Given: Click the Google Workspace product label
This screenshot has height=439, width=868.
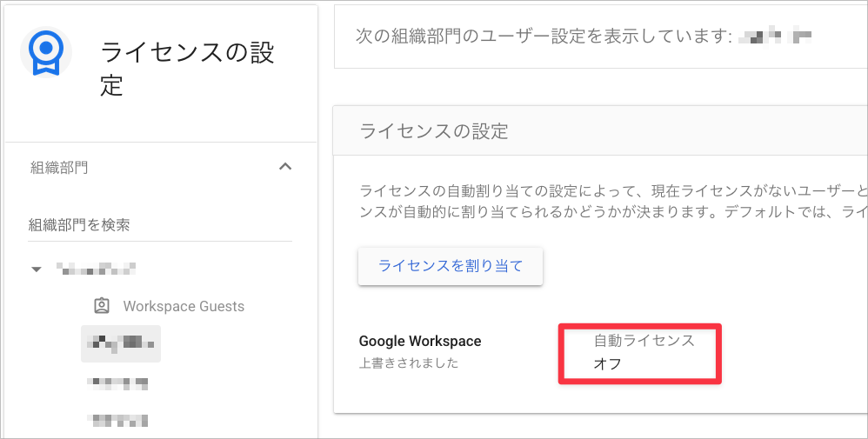Looking at the screenshot, I should point(420,341).
